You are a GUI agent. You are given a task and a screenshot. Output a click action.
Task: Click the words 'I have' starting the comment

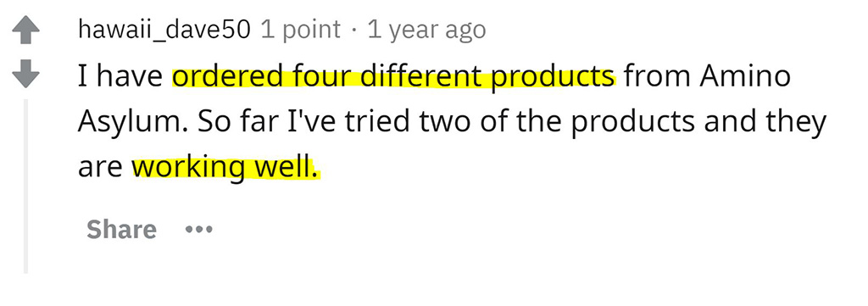(121, 76)
